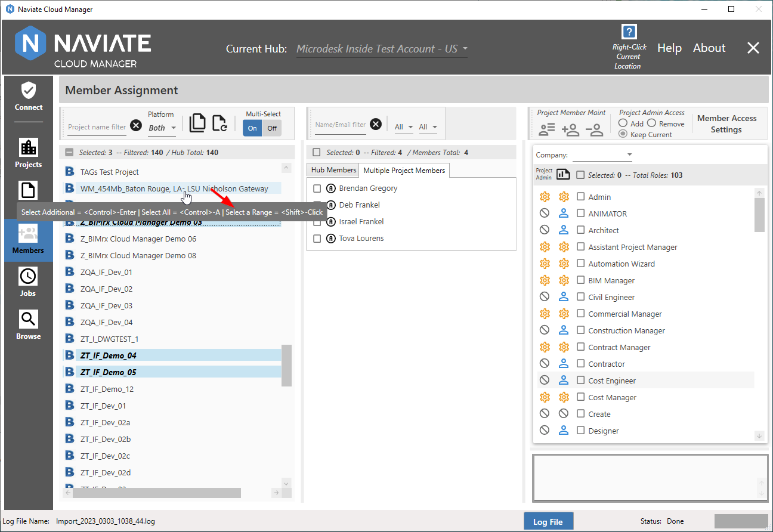Click the account icon beside Deb Frankel
This screenshot has height=532, width=773.
point(331,205)
